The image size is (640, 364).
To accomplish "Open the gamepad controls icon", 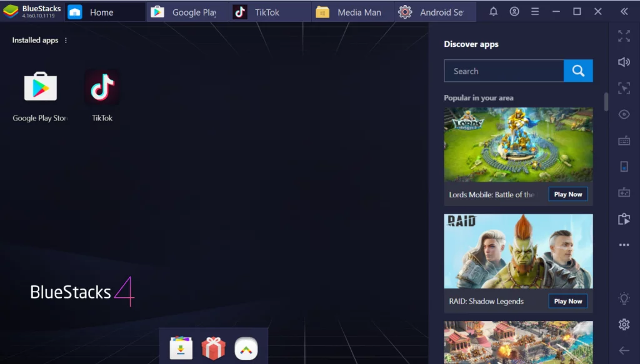I will (x=624, y=192).
